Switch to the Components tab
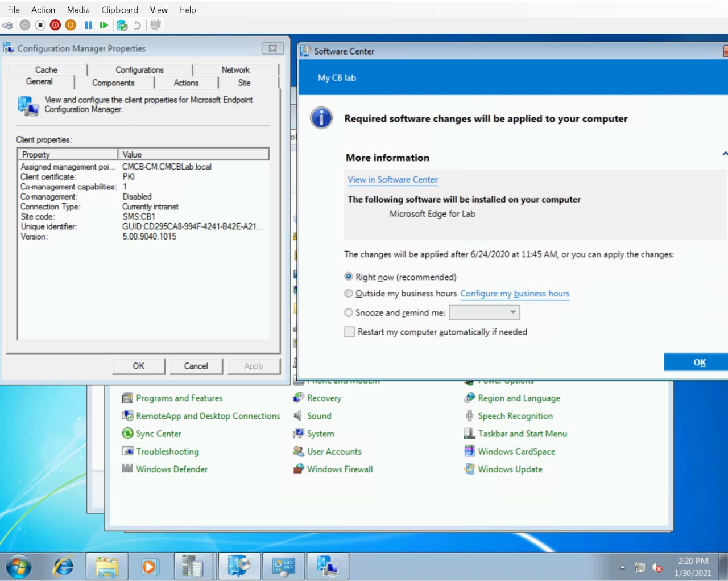The image size is (728, 581). coord(114,83)
